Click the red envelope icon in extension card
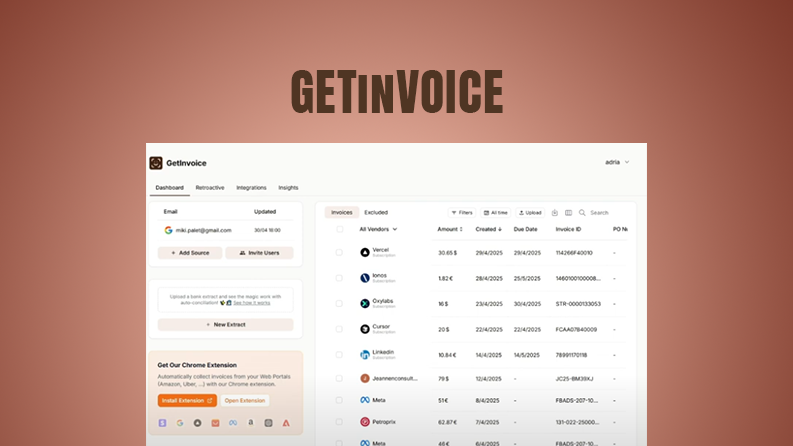The height and width of the screenshot is (446, 793). (215, 423)
